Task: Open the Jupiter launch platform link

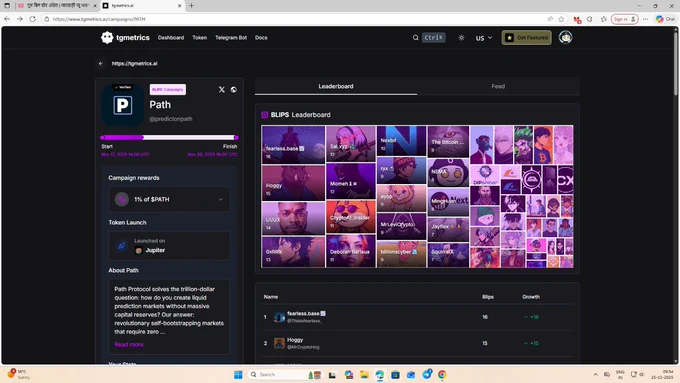Action: click(x=150, y=250)
